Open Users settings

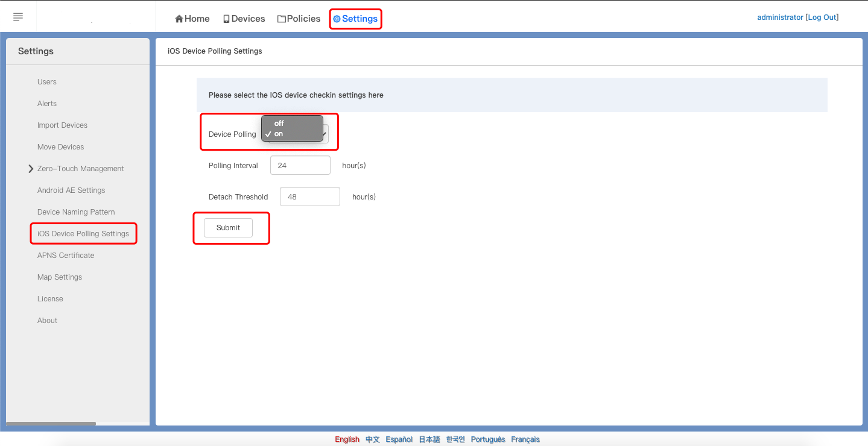click(47, 82)
